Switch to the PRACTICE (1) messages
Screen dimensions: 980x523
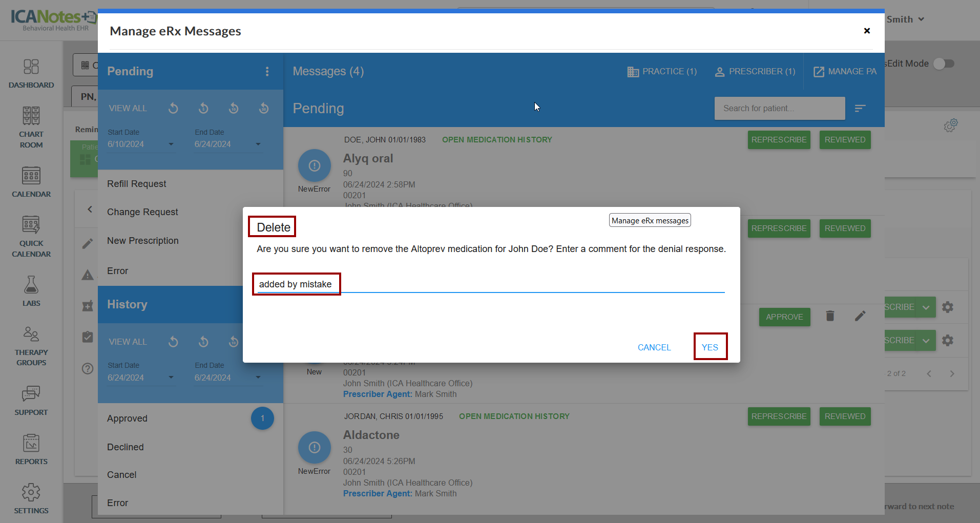pyautogui.click(x=662, y=72)
